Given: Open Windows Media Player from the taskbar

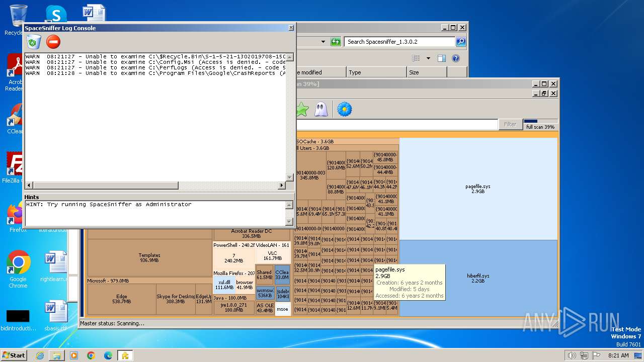Looking at the screenshot, I should [74, 355].
